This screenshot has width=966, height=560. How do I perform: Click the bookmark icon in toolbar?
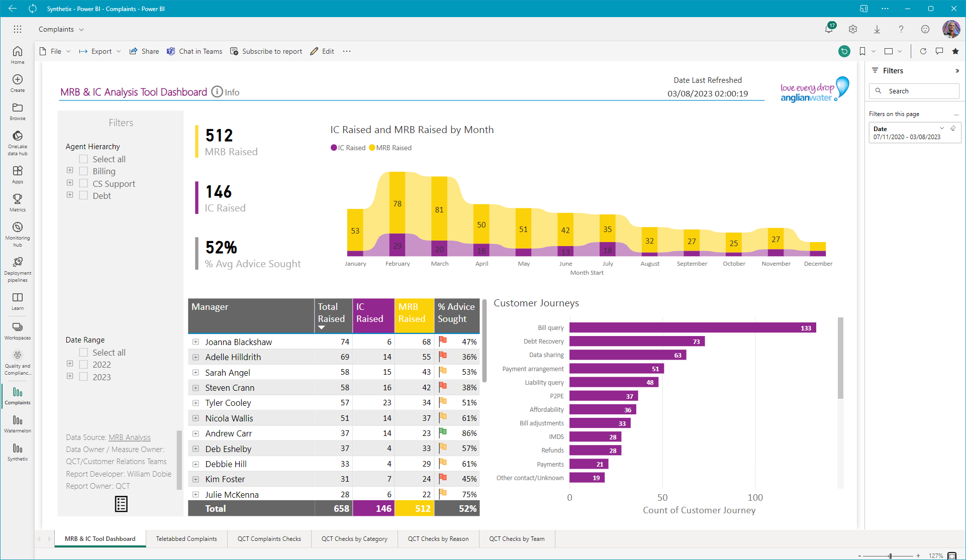click(862, 51)
